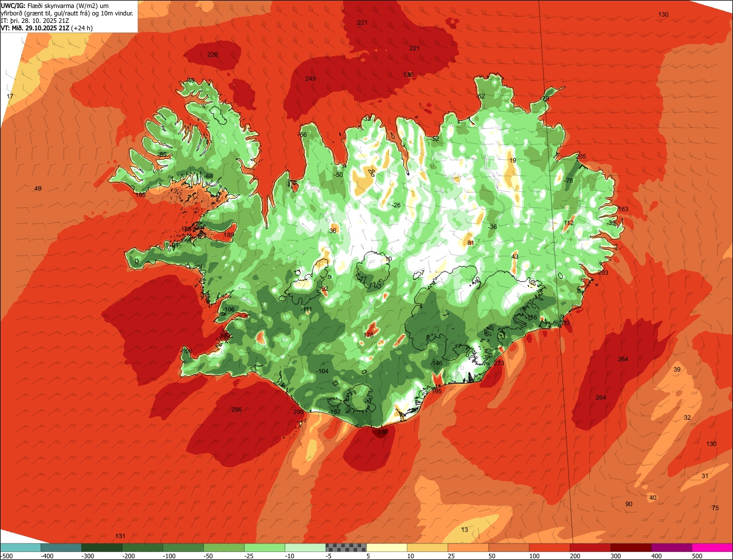Click the map value '233' on the southeast coast
The width and height of the screenshot is (733, 560).
(565, 324)
